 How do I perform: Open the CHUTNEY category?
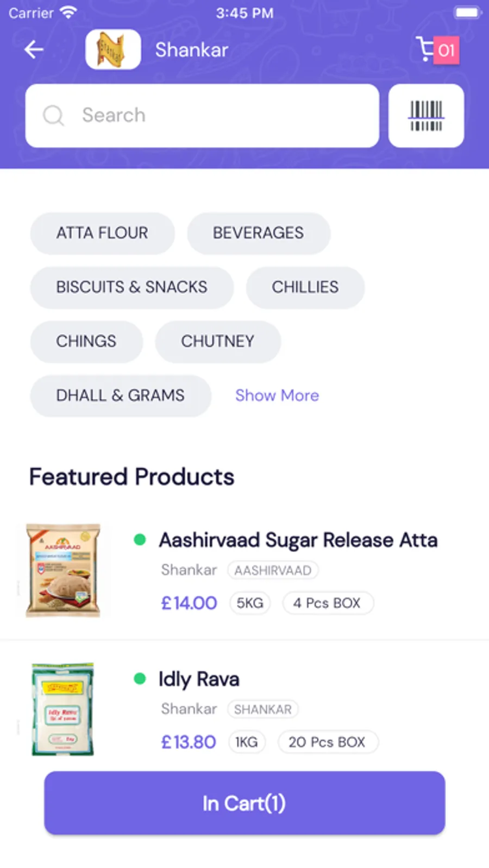click(x=217, y=341)
